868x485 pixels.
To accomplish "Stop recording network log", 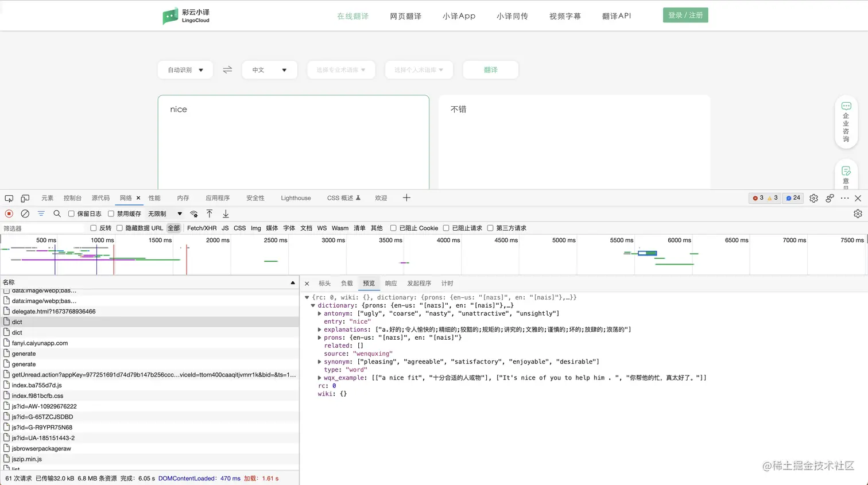I will 9,214.
